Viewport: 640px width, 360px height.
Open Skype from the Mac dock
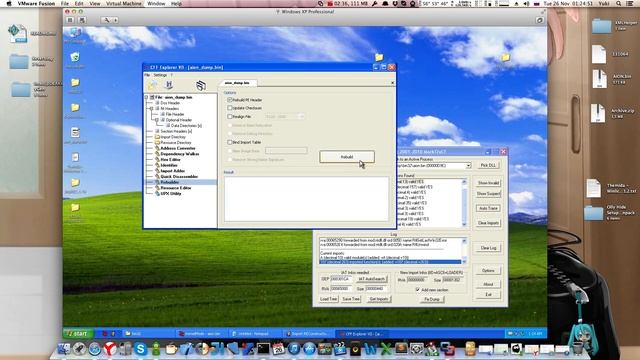pos(140,349)
